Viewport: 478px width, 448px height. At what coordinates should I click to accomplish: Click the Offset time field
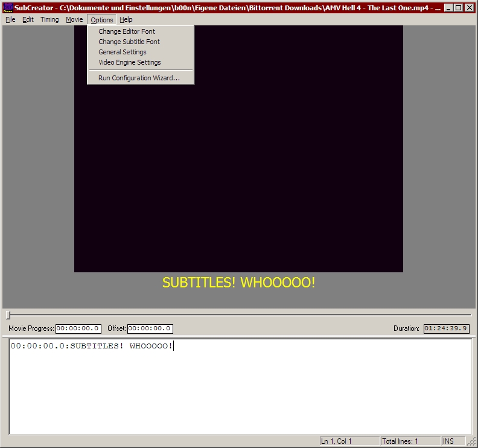pyautogui.click(x=150, y=329)
